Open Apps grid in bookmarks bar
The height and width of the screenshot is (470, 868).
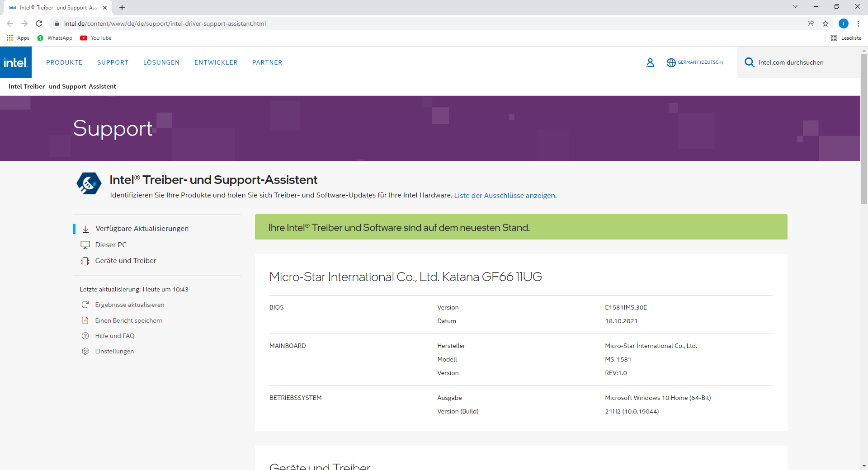click(18, 38)
